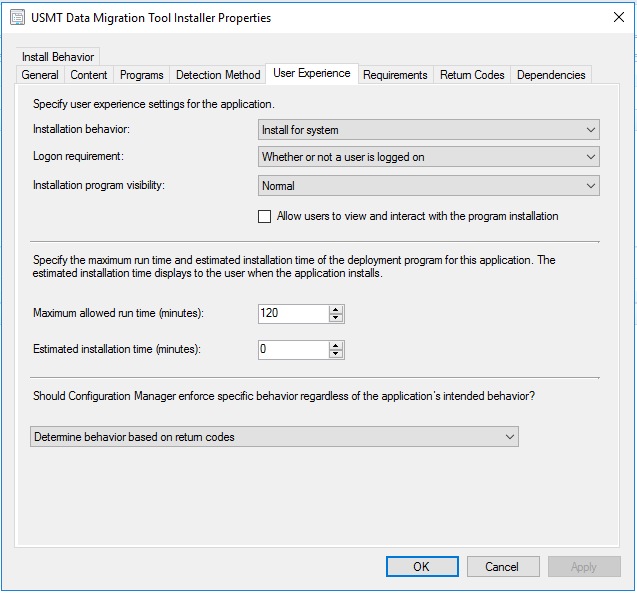
Task: Click the Maximum allowed run time label
Action: tap(118, 313)
